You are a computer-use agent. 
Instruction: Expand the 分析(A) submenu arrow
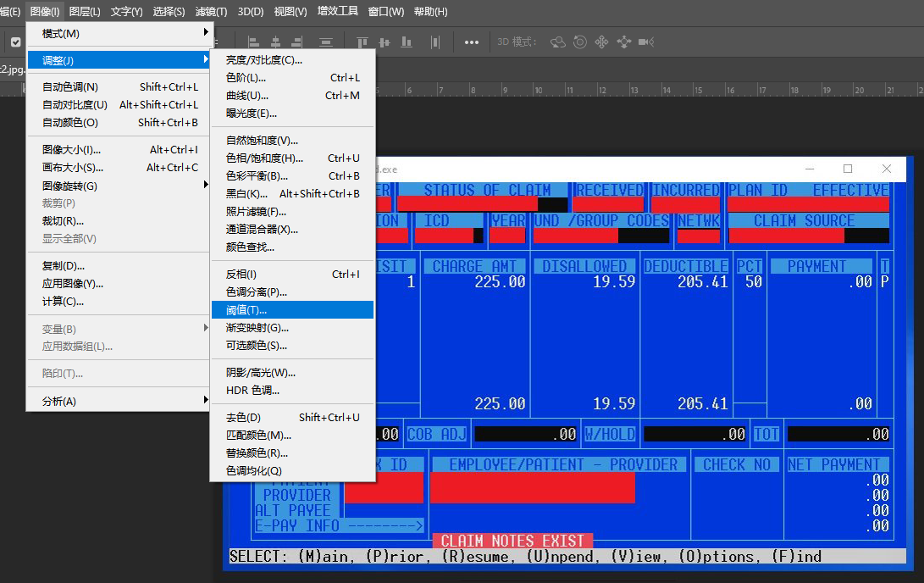[x=206, y=400]
